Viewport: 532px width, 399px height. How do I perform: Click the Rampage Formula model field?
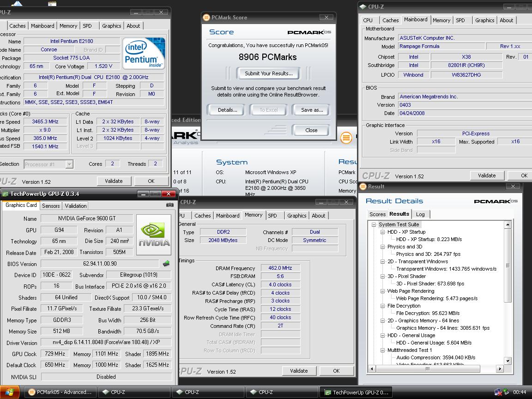coord(441,46)
